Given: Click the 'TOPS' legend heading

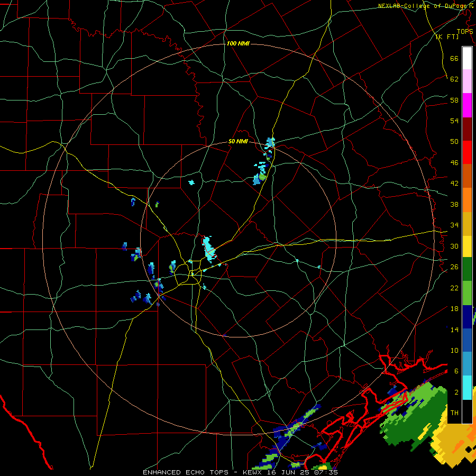Looking at the screenshot, I should pos(465,31).
